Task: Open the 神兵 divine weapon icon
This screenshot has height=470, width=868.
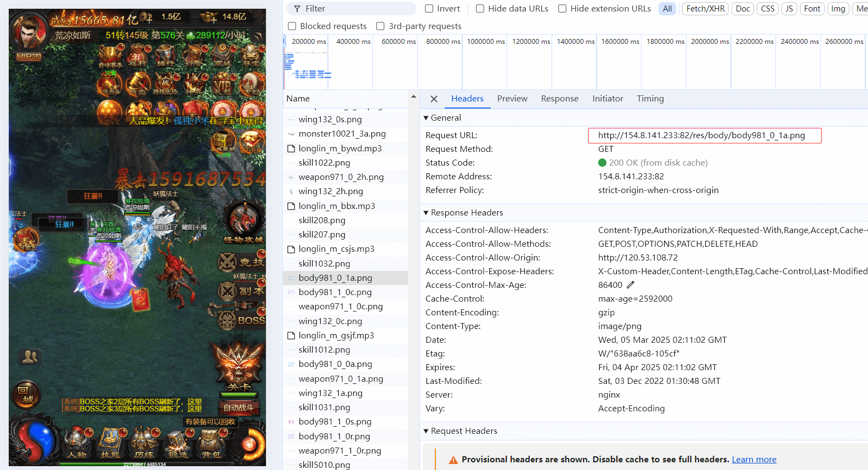Action: point(194,84)
